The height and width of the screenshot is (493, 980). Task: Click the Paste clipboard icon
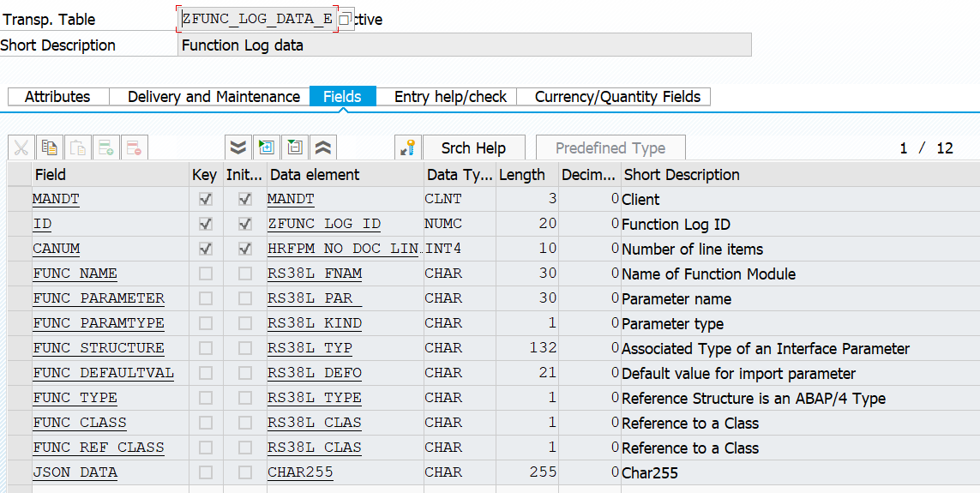(x=77, y=148)
